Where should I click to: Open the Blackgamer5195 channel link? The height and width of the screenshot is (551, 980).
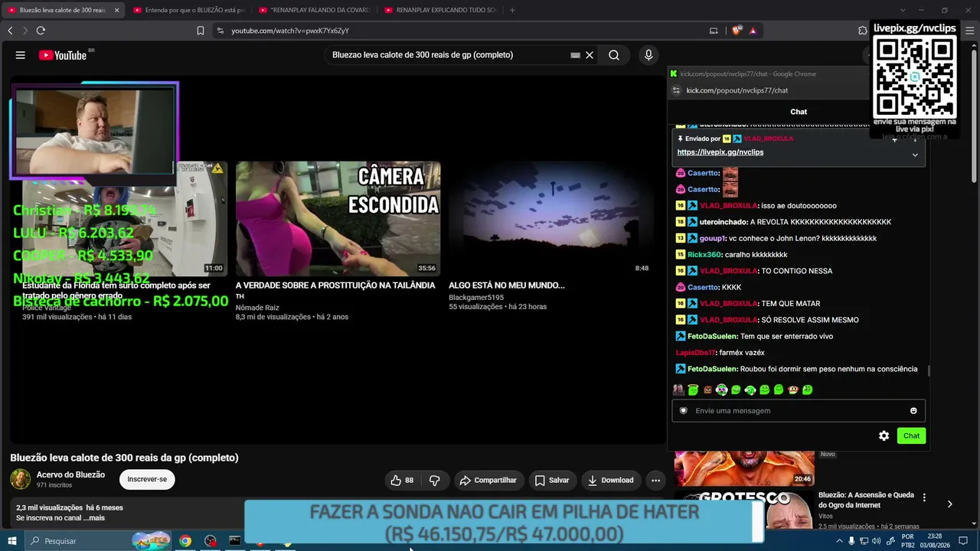point(476,298)
